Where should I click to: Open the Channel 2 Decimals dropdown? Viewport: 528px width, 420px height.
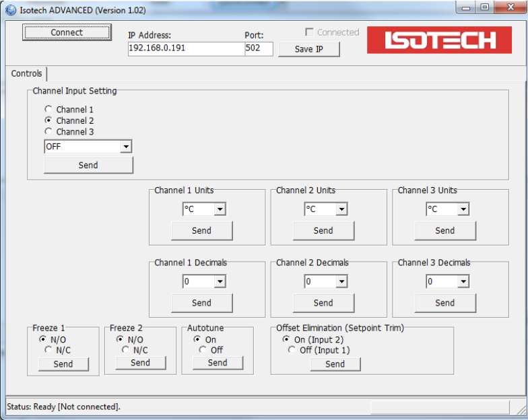326,281
